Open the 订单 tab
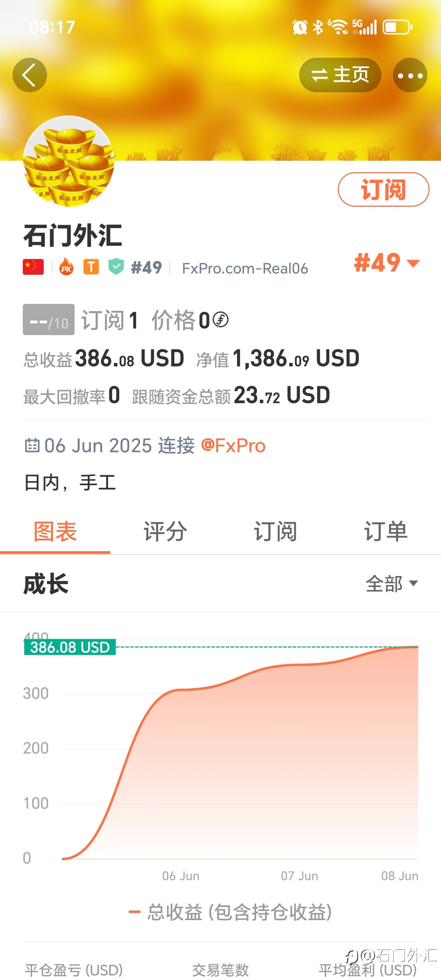Image resolution: width=441 pixels, height=980 pixels. coord(386,531)
